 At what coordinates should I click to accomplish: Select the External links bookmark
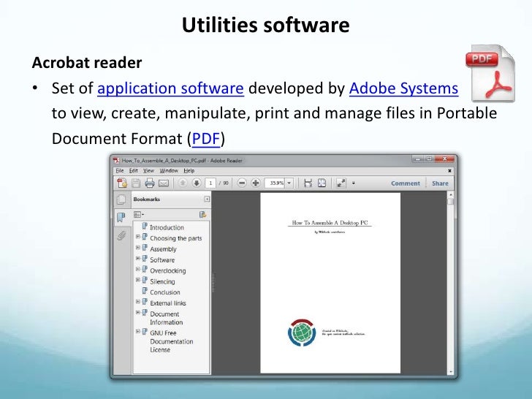(x=168, y=303)
